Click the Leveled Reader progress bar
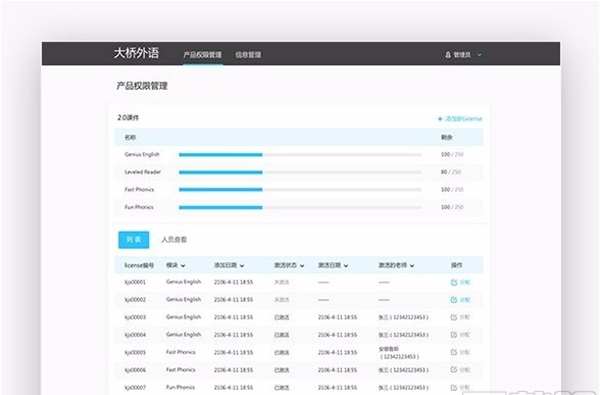 click(300, 172)
